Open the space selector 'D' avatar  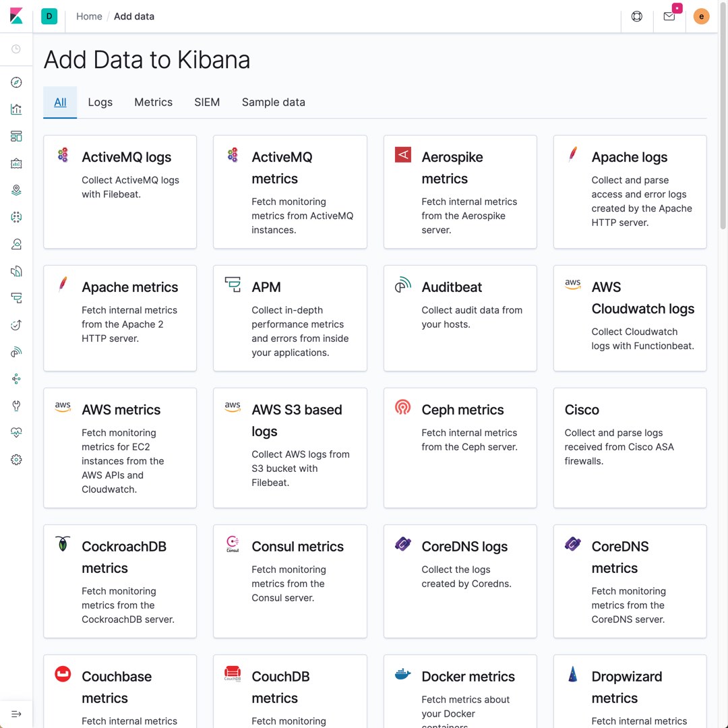point(49,16)
